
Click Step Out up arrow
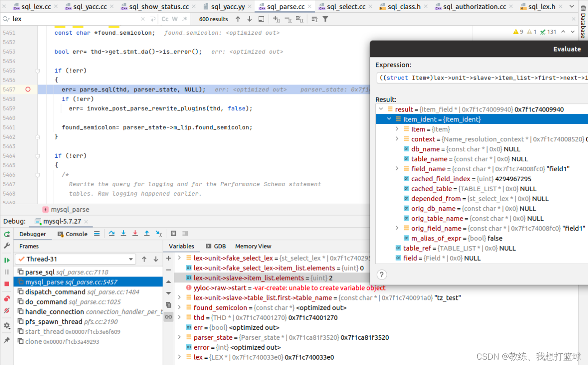[147, 234]
